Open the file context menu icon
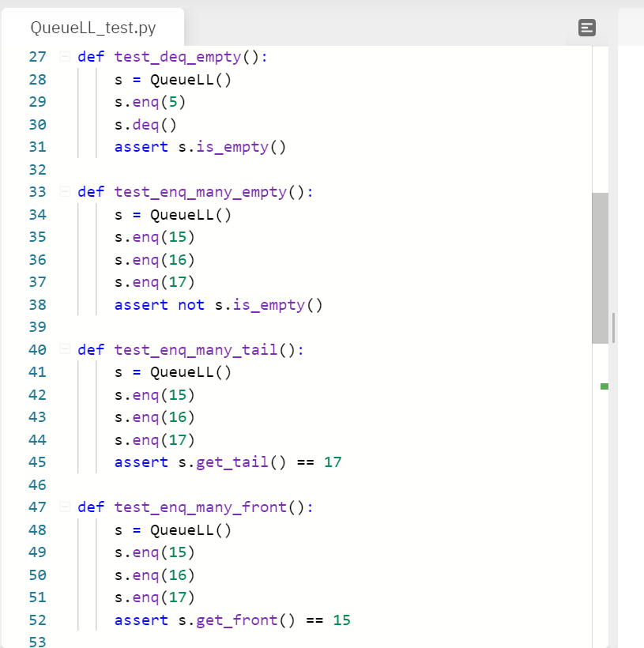This screenshot has height=648, width=644. 586,28
